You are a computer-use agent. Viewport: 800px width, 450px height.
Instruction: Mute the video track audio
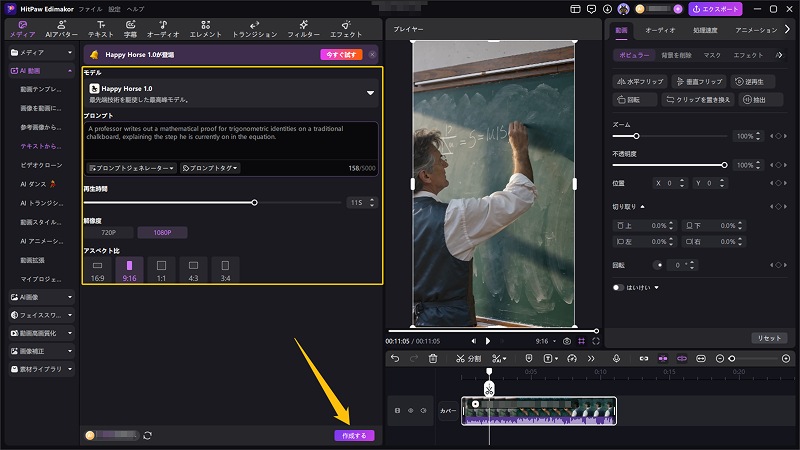tap(423, 410)
